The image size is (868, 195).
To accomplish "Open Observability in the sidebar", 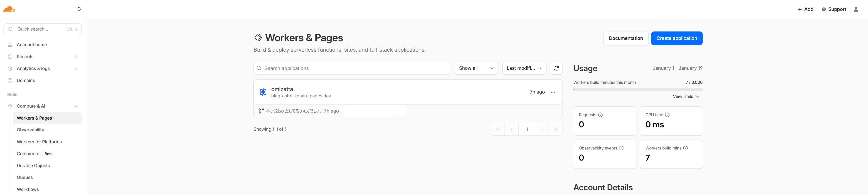I will [30, 130].
